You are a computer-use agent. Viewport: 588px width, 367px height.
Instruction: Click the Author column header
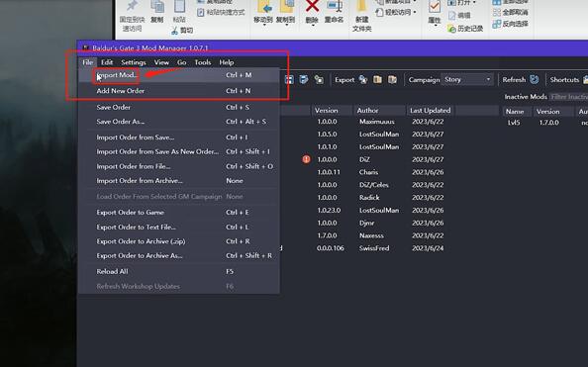click(x=367, y=110)
